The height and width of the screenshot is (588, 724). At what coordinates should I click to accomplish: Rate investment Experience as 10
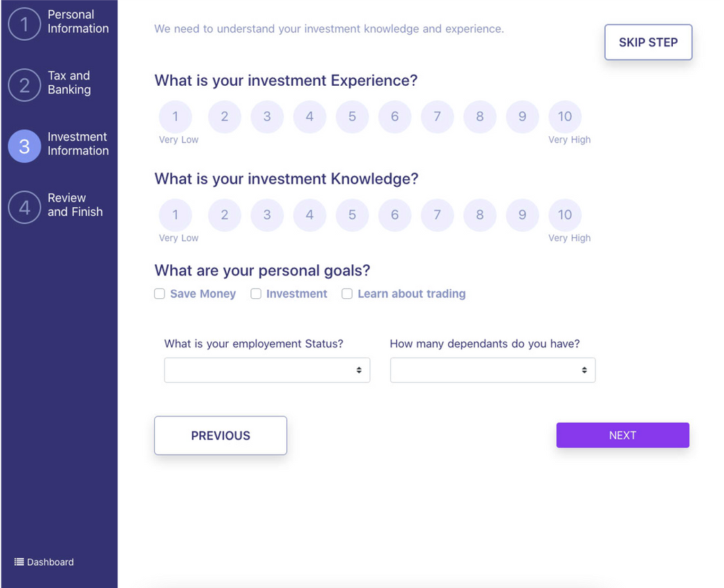[565, 117]
